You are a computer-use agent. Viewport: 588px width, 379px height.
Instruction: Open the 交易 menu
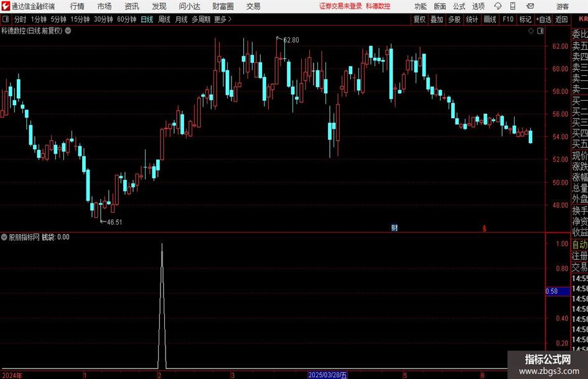253,6
